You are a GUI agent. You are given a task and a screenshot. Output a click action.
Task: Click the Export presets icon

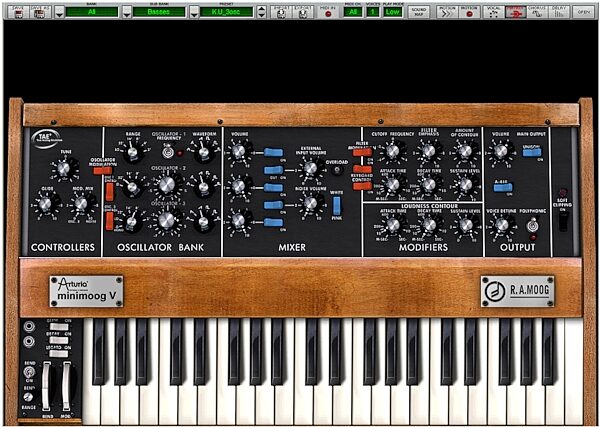pos(303,12)
